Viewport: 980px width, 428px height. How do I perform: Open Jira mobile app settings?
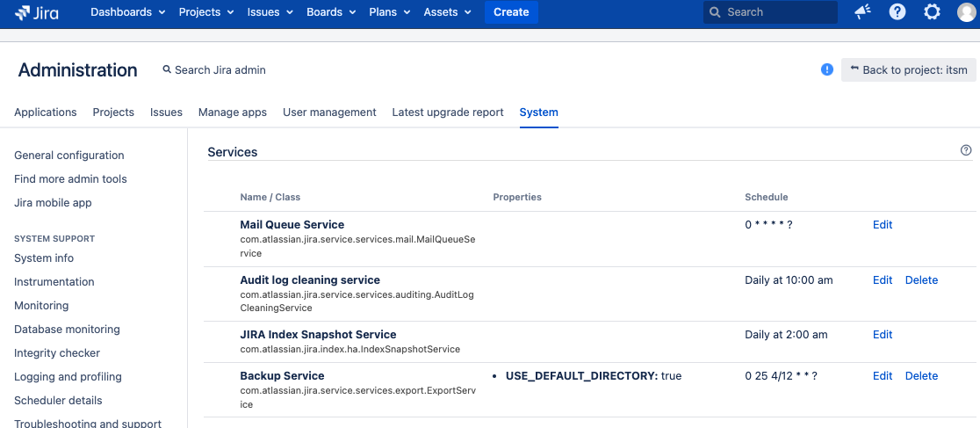(x=53, y=203)
